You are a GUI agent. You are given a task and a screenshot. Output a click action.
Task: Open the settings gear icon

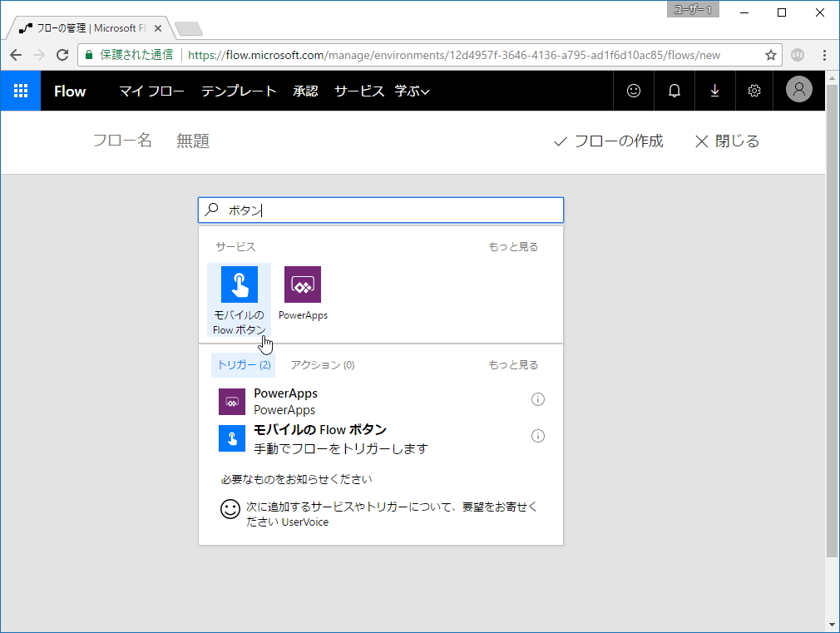tap(754, 91)
